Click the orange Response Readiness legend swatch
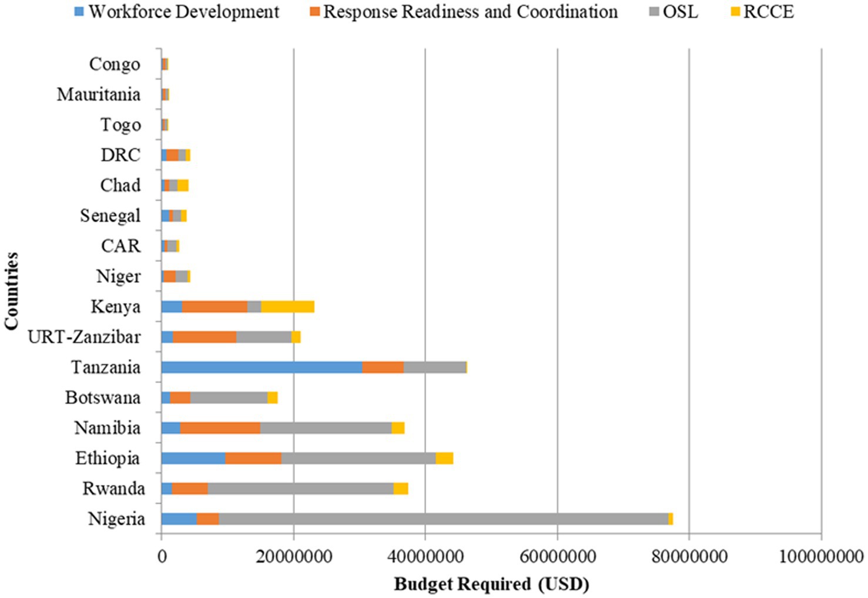 (x=314, y=12)
